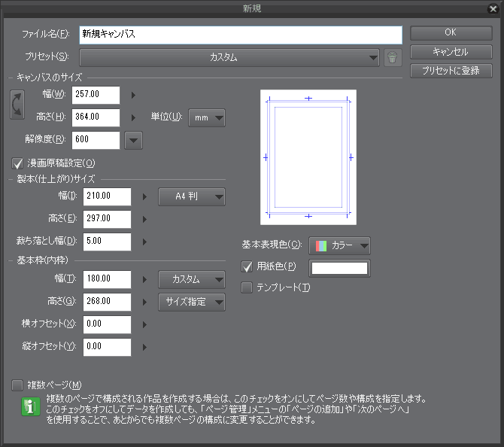Click the swap width and height icon
The height and width of the screenshot is (447, 504).
[17, 105]
